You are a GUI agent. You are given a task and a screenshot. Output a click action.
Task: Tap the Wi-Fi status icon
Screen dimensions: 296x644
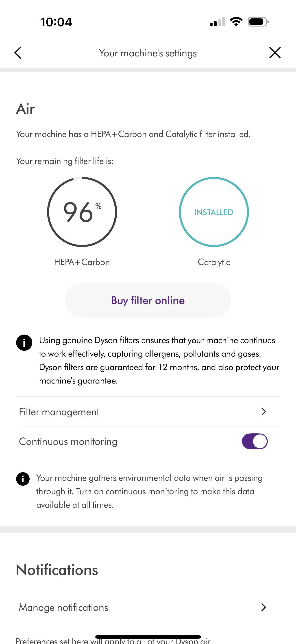click(x=236, y=22)
